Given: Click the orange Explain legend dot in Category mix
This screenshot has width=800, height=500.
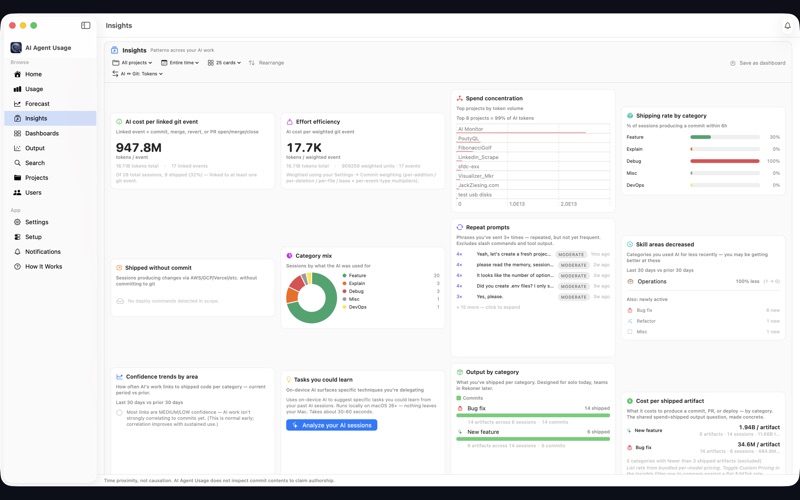Looking at the screenshot, I should 345,283.
